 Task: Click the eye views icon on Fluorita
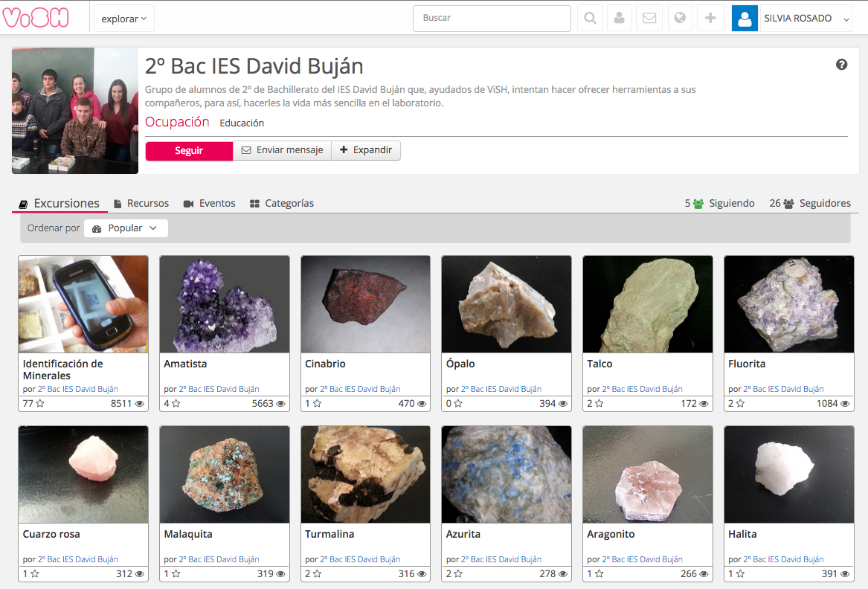click(845, 404)
